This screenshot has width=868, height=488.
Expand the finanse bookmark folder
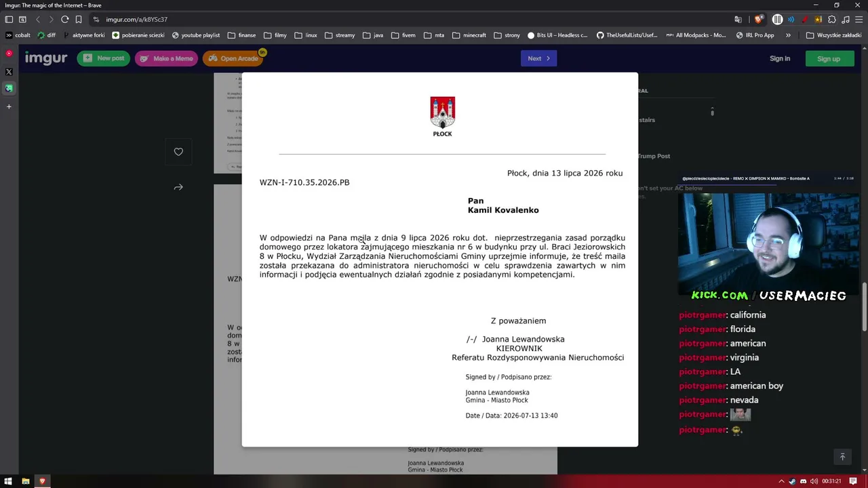pos(242,35)
